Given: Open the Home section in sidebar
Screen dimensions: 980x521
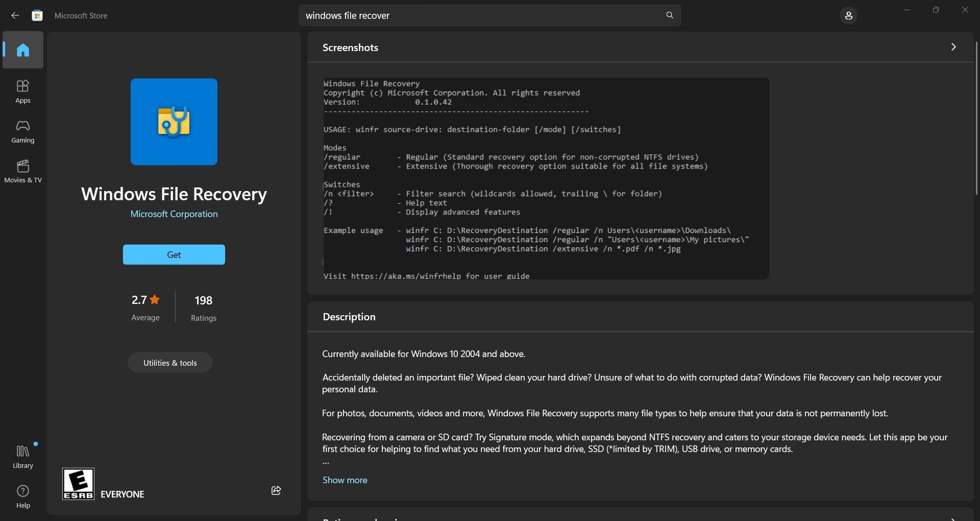Looking at the screenshot, I should coord(23,50).
